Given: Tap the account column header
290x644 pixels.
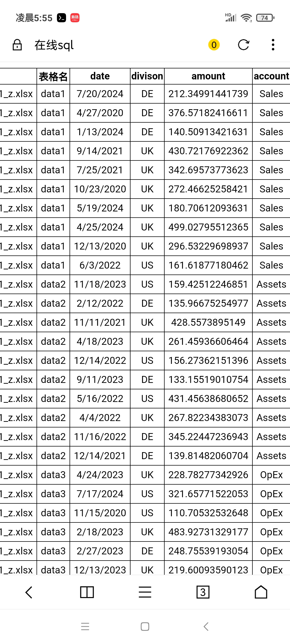Looking at the screenshot, I should tap(271, 76).
